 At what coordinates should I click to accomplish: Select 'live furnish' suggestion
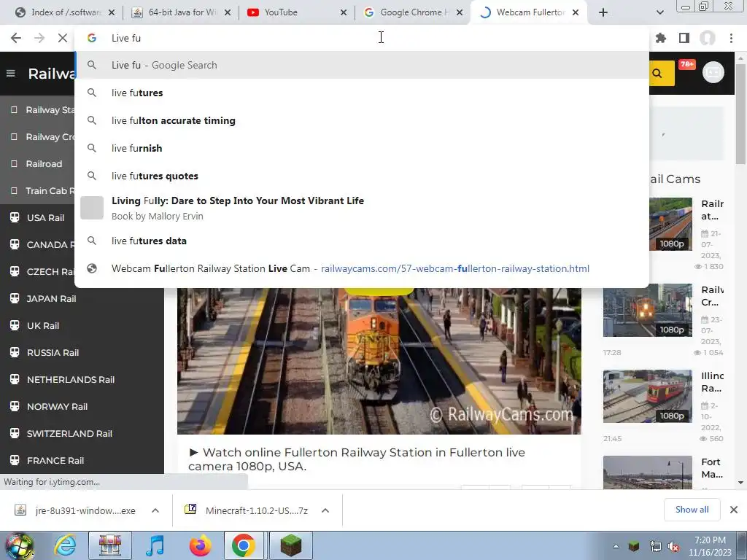(362, 148)
